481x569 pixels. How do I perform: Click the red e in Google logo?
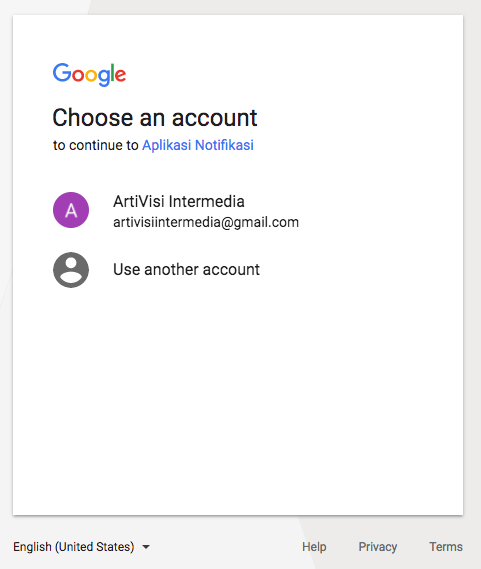[x=121, y=75]
